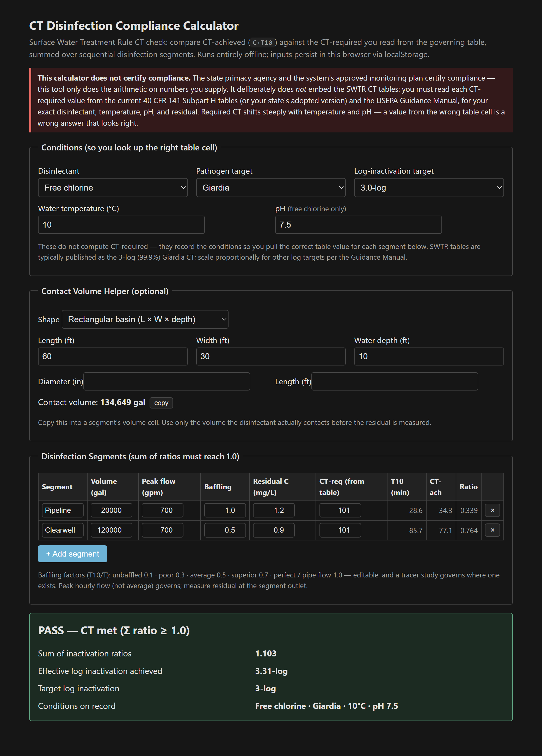The height and width of the screenshot is (756, 542).
Task: Edit Clearwell baffling factor 0.5
Action: click(x=225, y=530)
